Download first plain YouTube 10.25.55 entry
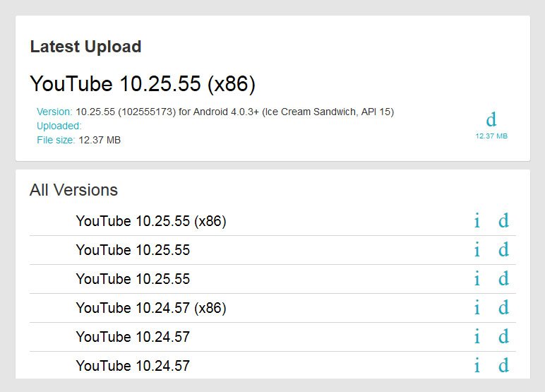Screen dimensions: 545x392 [x=503, y=250]
